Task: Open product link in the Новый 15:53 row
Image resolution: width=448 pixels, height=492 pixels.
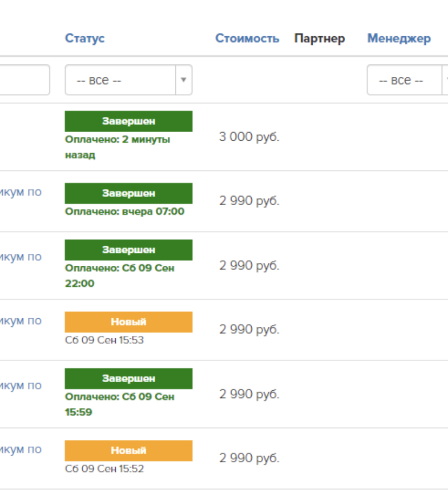Action: 21,321
